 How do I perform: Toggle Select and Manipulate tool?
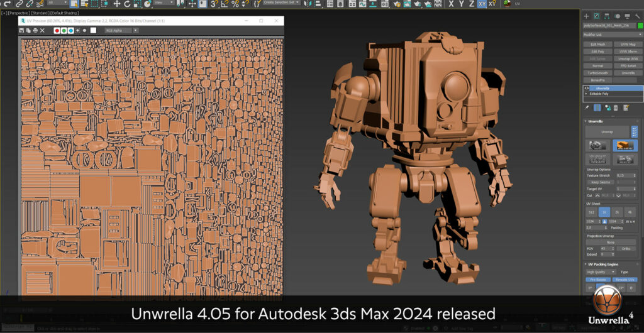pos(192,4)
